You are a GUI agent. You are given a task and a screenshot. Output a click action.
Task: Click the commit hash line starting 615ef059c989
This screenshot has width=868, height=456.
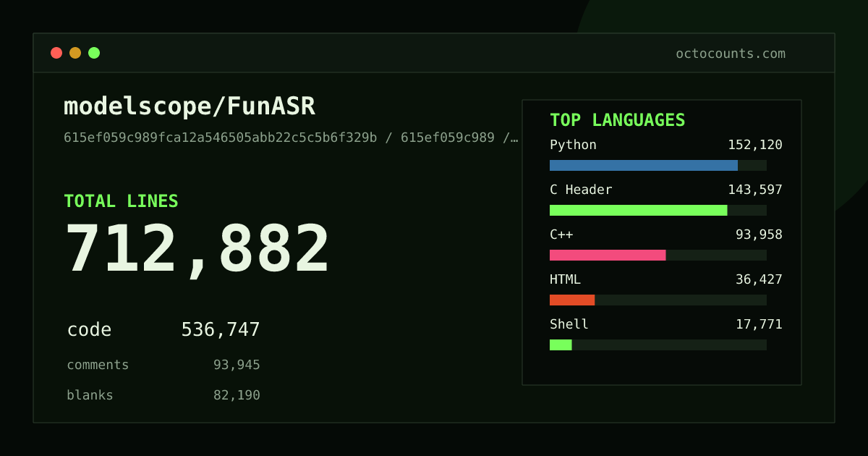click(291, 138)
